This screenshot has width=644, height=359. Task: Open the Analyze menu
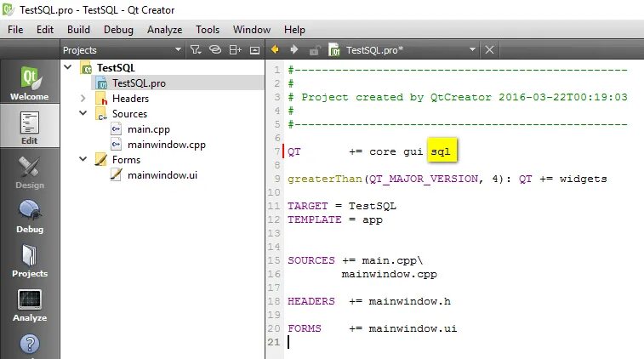(165, 30)
